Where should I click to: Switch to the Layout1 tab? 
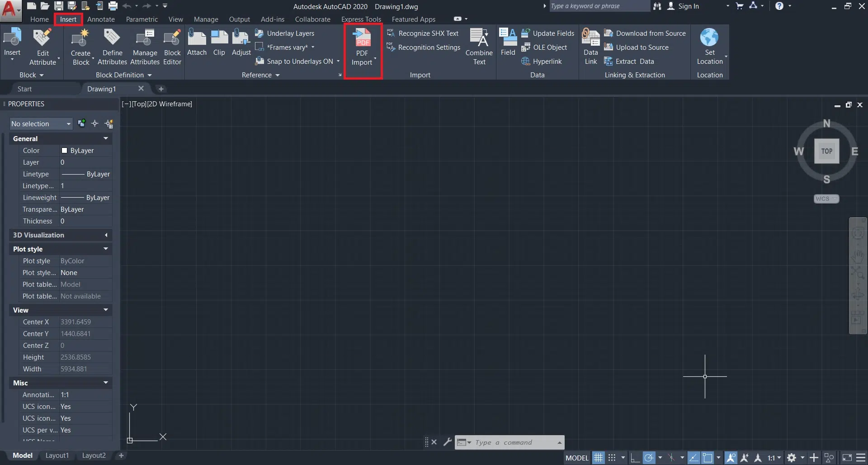pyautogui.click(x=57, y=456)
